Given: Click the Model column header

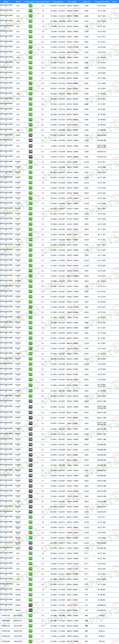Looking at the screenshot, I should point(18,2).
